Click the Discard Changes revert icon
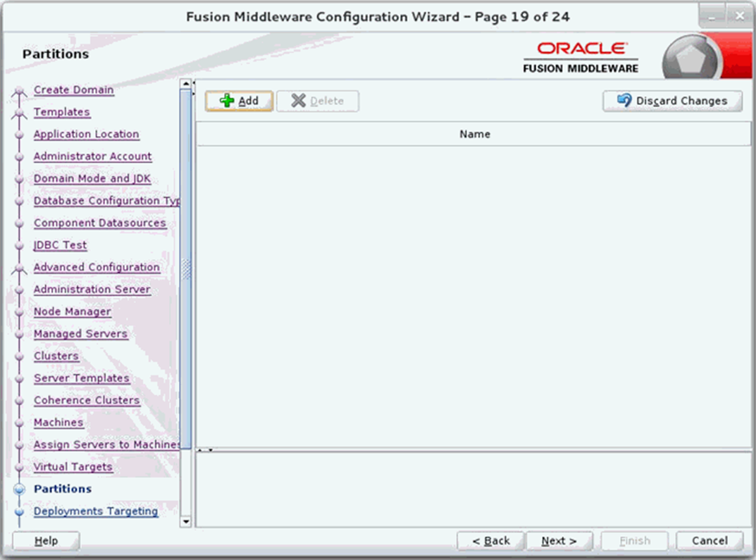756x560 pixels. click(x=623, y=101)
